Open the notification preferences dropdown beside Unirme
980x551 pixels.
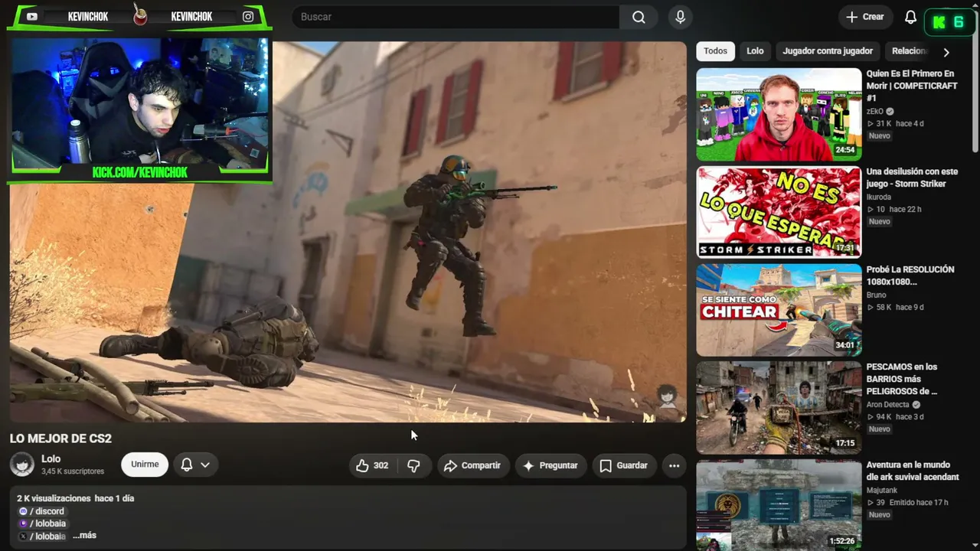(x=195, y=465)
